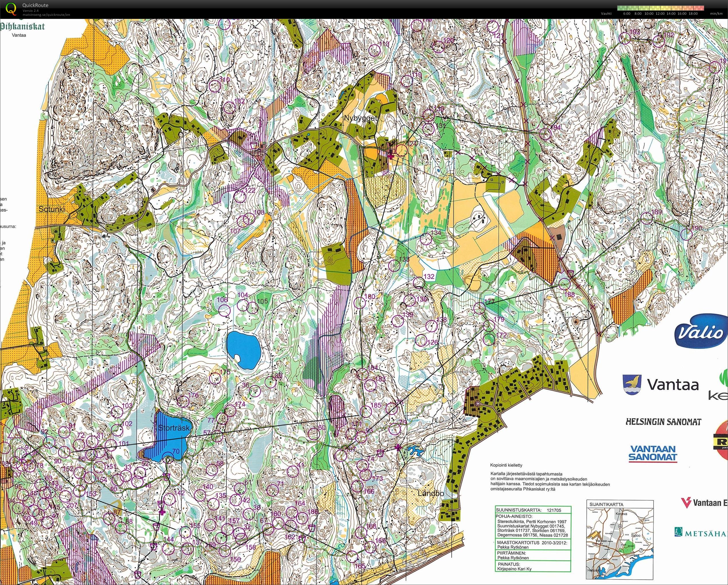Click the green-to-red pace colour scale
Viewport: 728px width, 585px height.
coord(660,8)
